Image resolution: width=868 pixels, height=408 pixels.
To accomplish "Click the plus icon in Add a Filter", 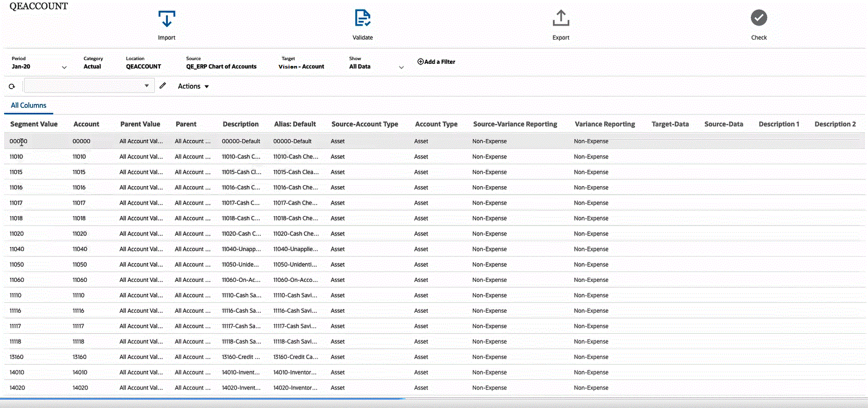I will click(x=421, y=62).
